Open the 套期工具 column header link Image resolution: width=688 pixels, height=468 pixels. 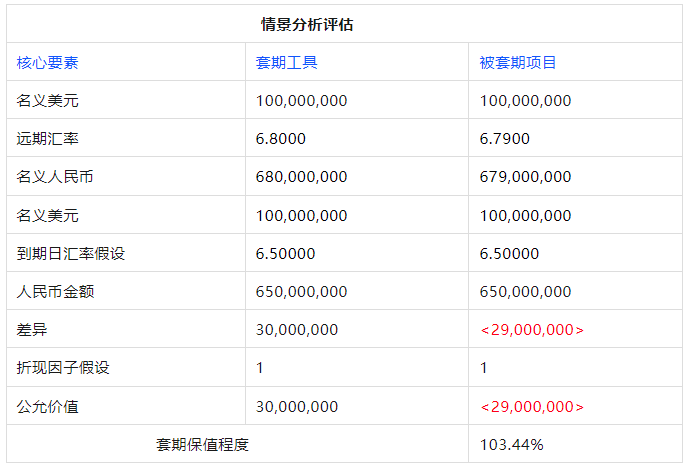[x=287, y=63]
